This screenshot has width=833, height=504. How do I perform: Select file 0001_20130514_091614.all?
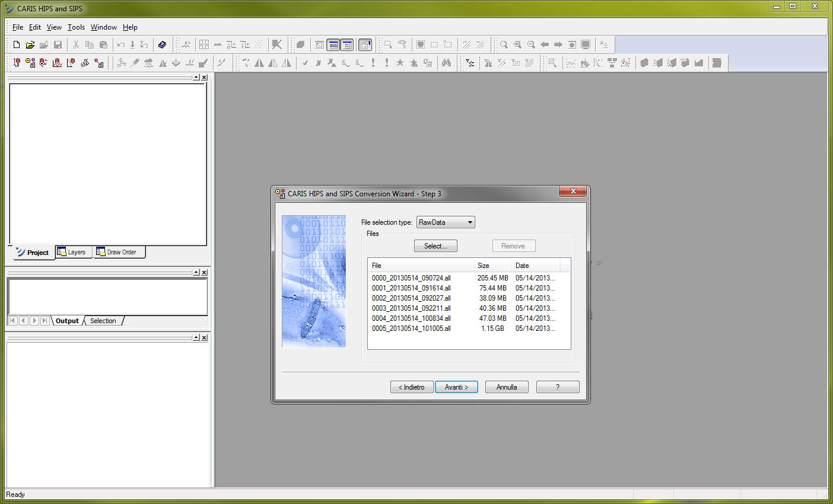tap(411, 288)
